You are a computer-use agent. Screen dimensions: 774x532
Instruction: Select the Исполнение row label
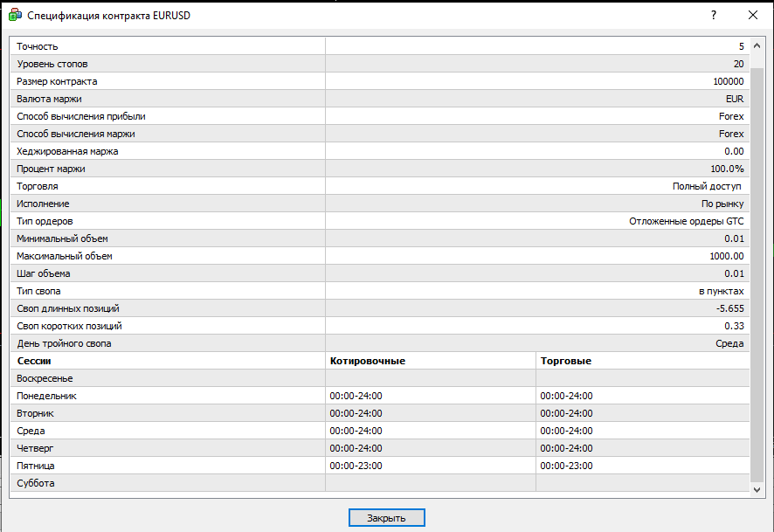coord(43,204)
